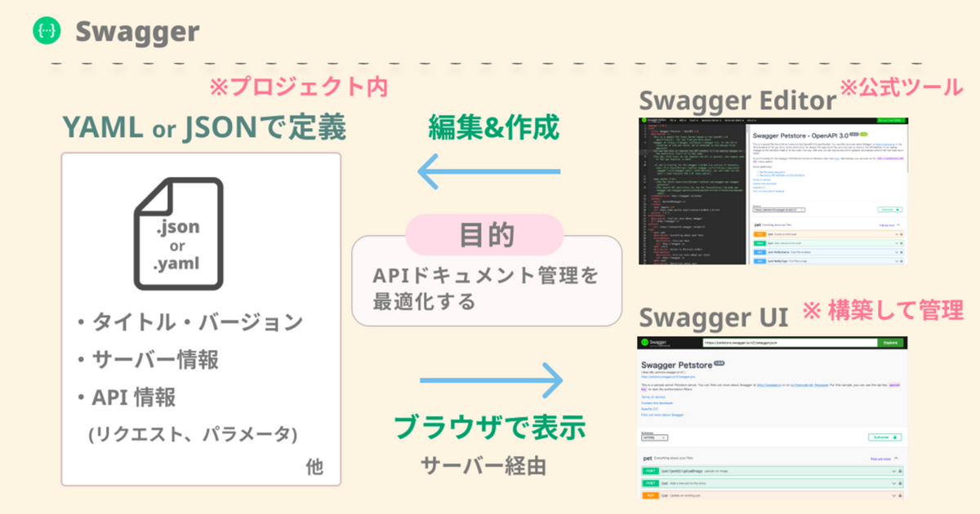The image size is (980, 514).
Task: Click the padlock icon on the POST /pet endpoint
Action: pyautogui.click(x=900, y=483)
